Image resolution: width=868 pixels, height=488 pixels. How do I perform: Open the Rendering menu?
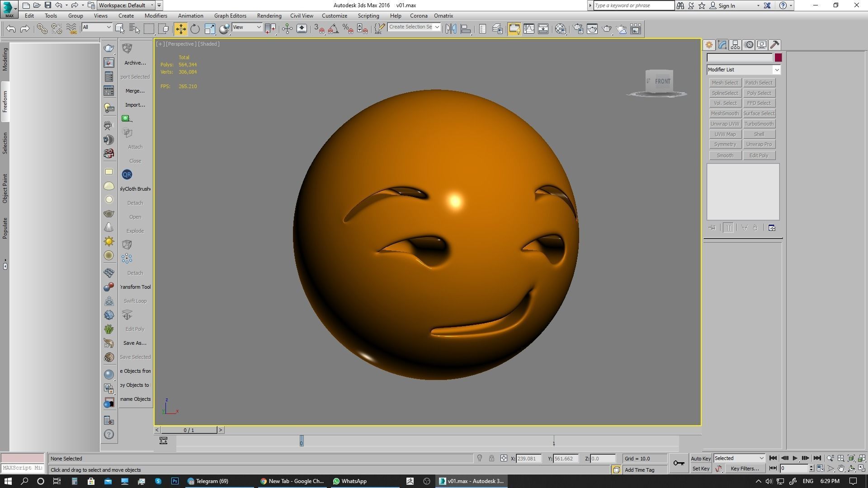point(269,15)
